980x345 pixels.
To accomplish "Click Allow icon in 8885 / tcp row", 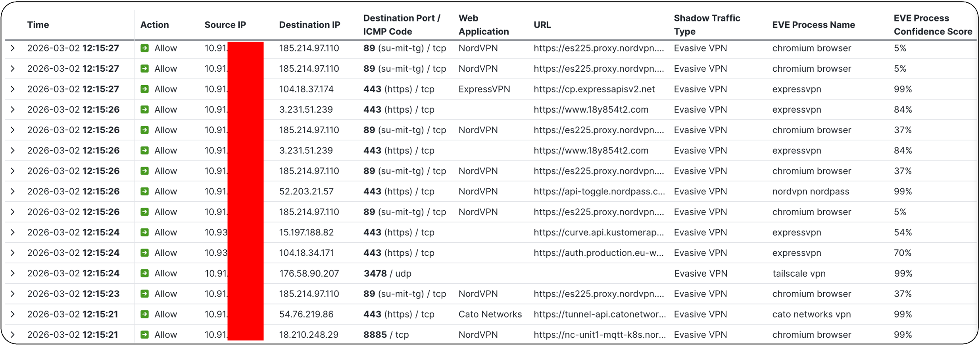I will click(x=145, y=335).
